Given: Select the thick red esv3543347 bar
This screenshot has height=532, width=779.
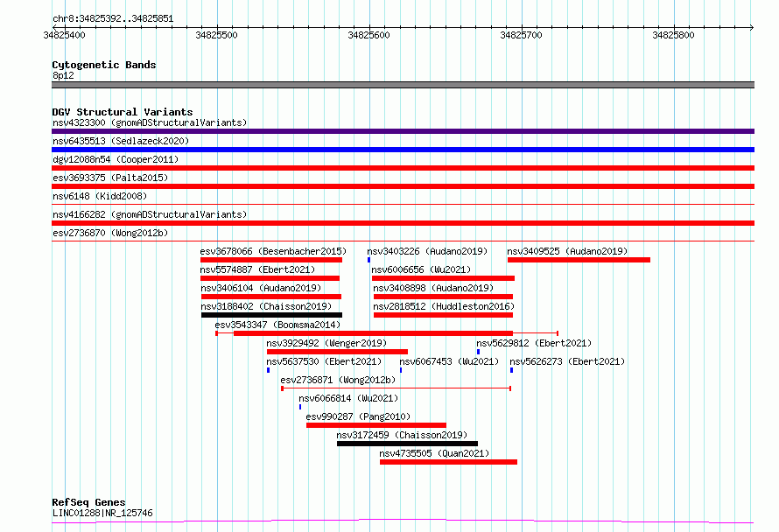Looking at the screenshot, I should (373, 333).
